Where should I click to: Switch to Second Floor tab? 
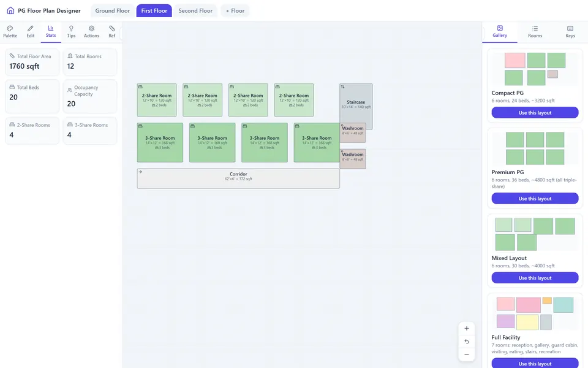pos(195,10)
